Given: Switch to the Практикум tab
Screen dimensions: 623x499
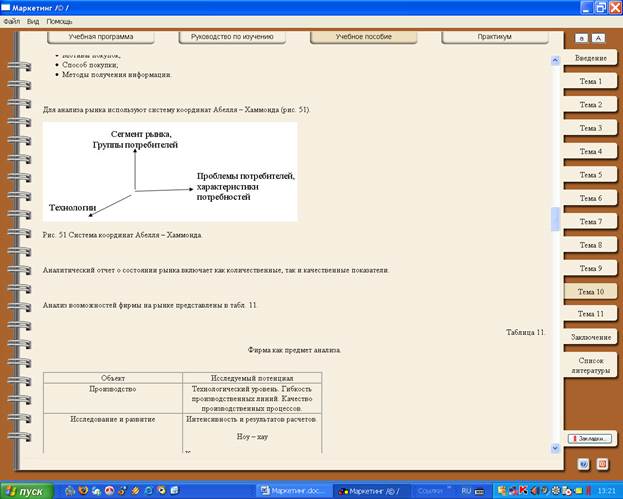Looking at the screenshot, I should tap(495, 37).
